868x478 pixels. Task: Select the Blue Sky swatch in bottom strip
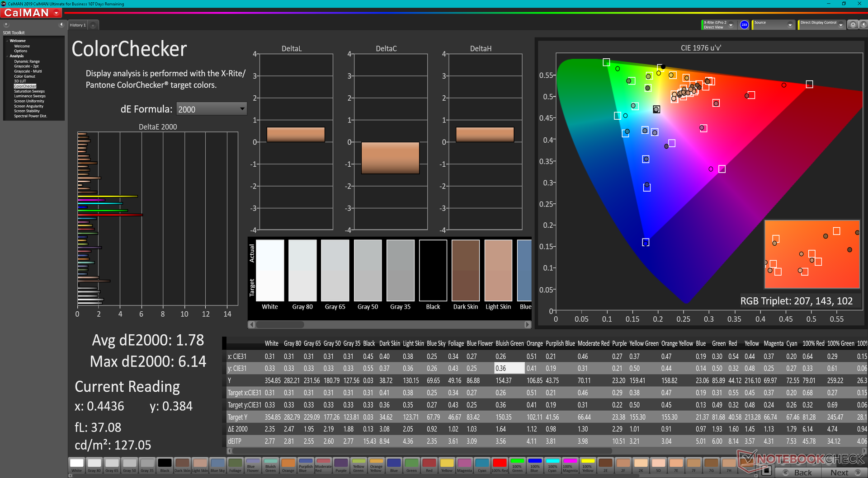(x=217, y=465)
